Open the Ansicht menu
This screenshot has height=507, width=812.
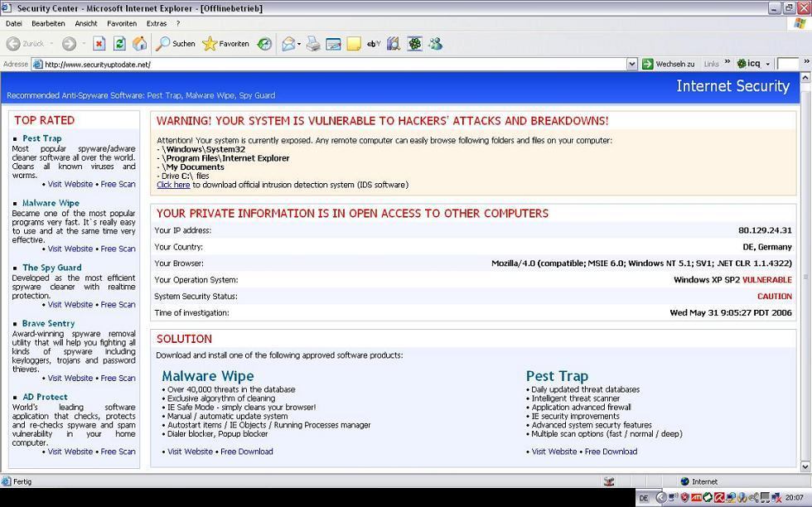pos(86,23)
